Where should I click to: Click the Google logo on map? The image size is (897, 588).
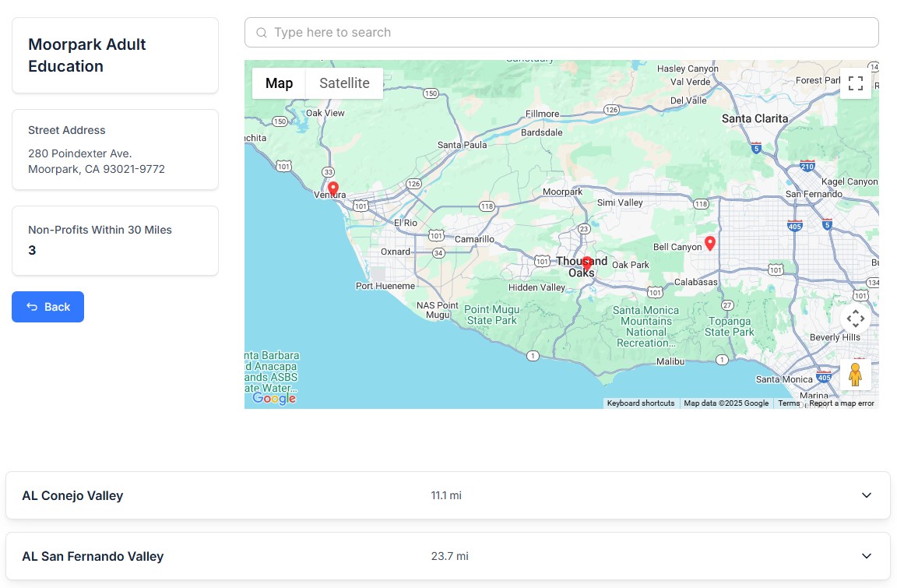click(274, 398)
